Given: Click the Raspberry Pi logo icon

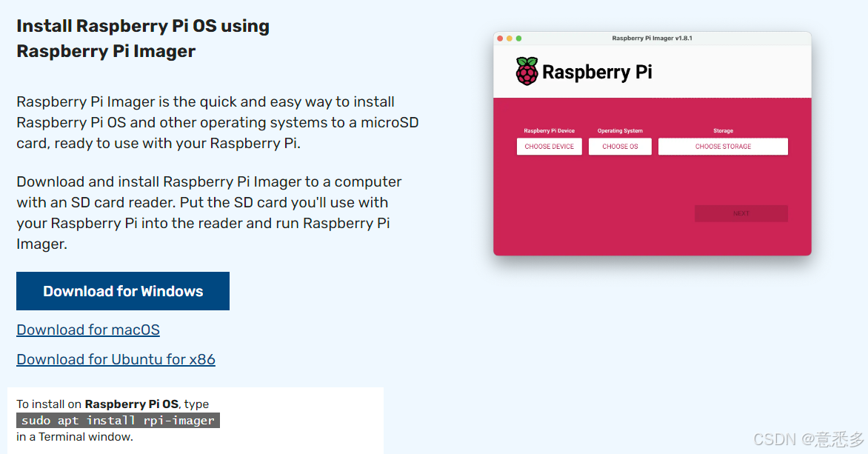Looking at the screenshot, I should pyautogui.click(x=527, y=71).
